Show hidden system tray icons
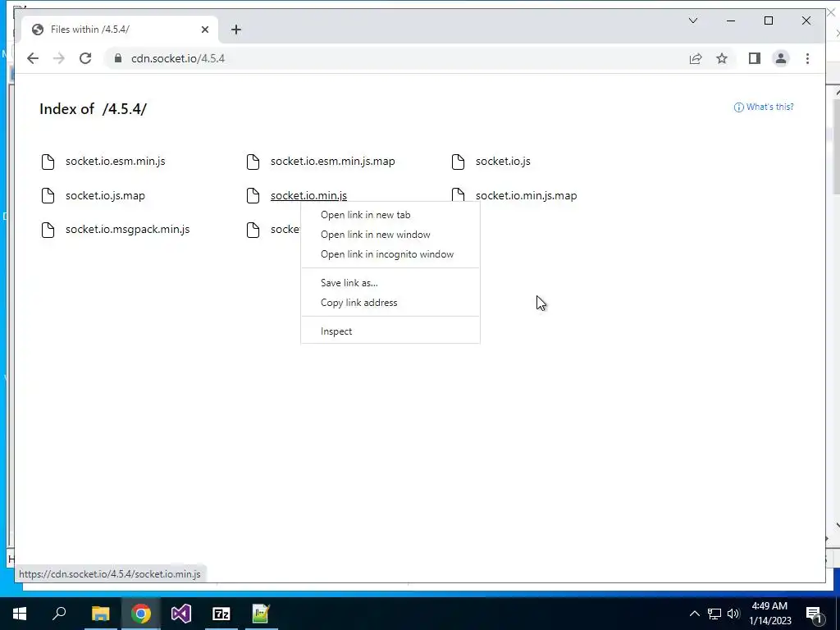The width and height of the screenshot is (840, 630). pos(694,614)
